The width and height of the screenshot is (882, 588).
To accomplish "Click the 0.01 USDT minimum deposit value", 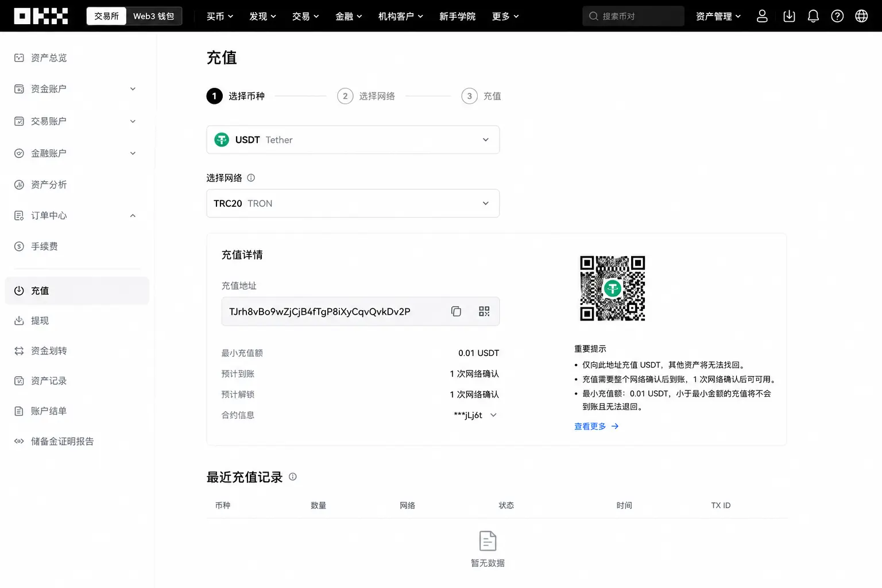I will pos(479,353).
